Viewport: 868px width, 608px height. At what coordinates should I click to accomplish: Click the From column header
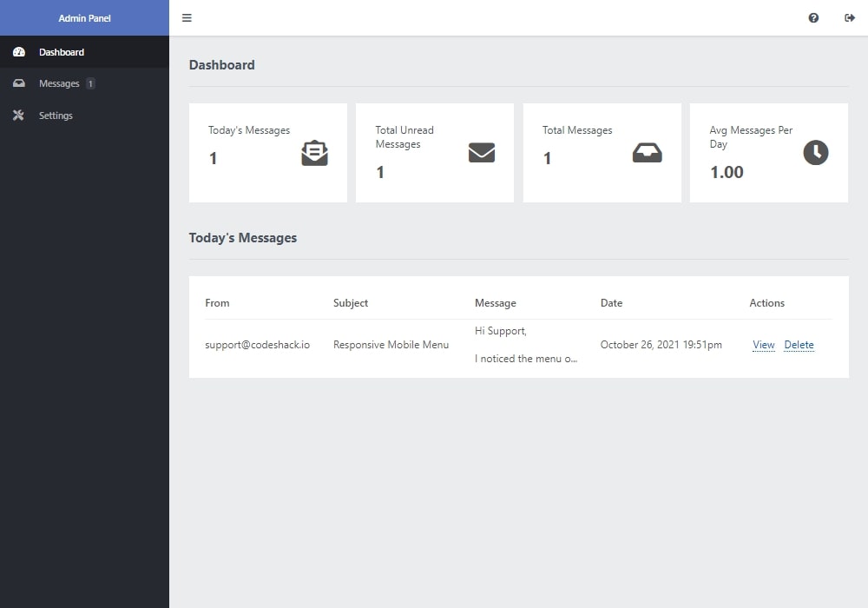[x=217, y=303]
